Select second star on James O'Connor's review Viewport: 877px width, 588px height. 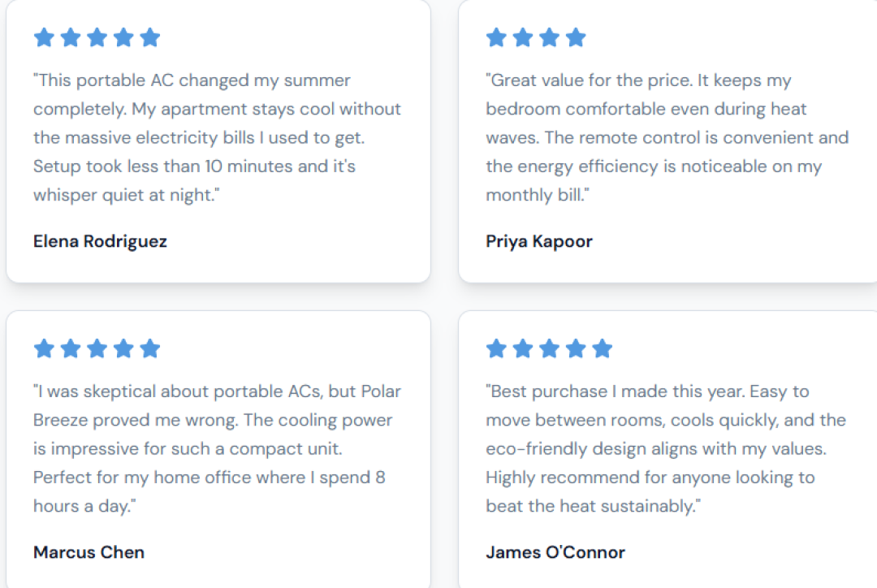click(x=522, y=348)
